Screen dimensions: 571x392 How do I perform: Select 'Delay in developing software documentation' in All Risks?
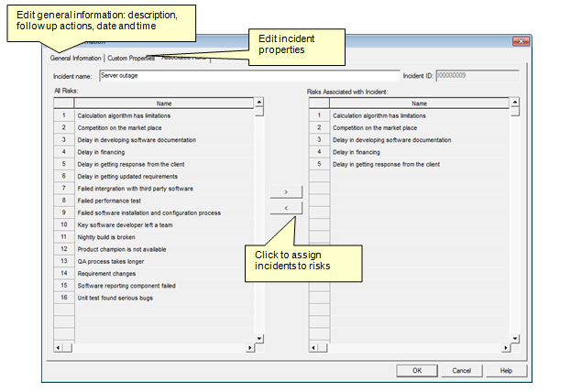tap(164, 140)
